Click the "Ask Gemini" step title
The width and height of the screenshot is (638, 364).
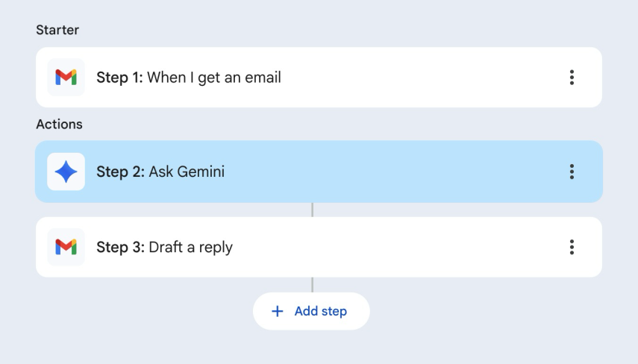(187, 172)
